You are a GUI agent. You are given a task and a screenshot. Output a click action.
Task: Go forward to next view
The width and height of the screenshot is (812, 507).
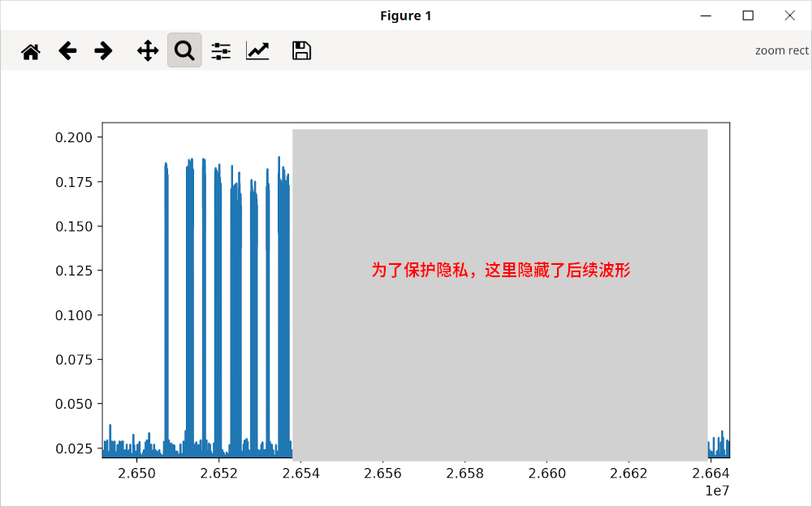(x=102, y=50)
